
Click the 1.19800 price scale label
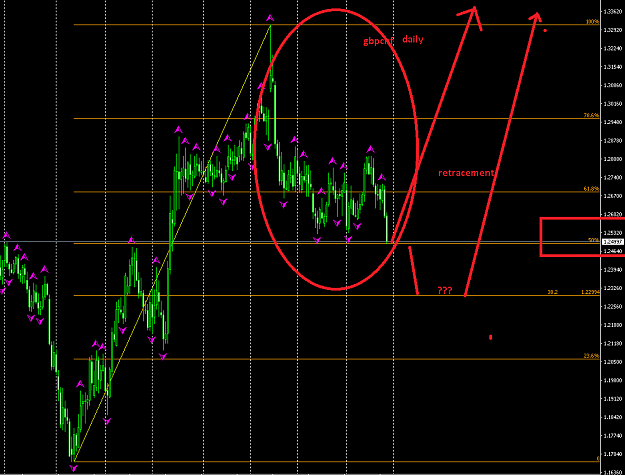pyautogui.click(x=613, y=380)
